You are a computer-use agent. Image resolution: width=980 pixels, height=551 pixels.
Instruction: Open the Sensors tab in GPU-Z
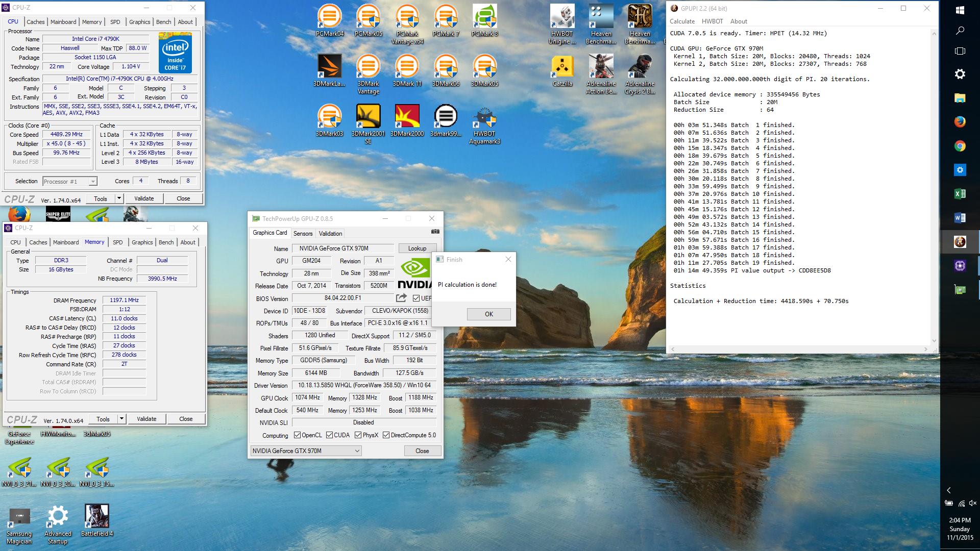pyautogui.click(x=303, y=234)
